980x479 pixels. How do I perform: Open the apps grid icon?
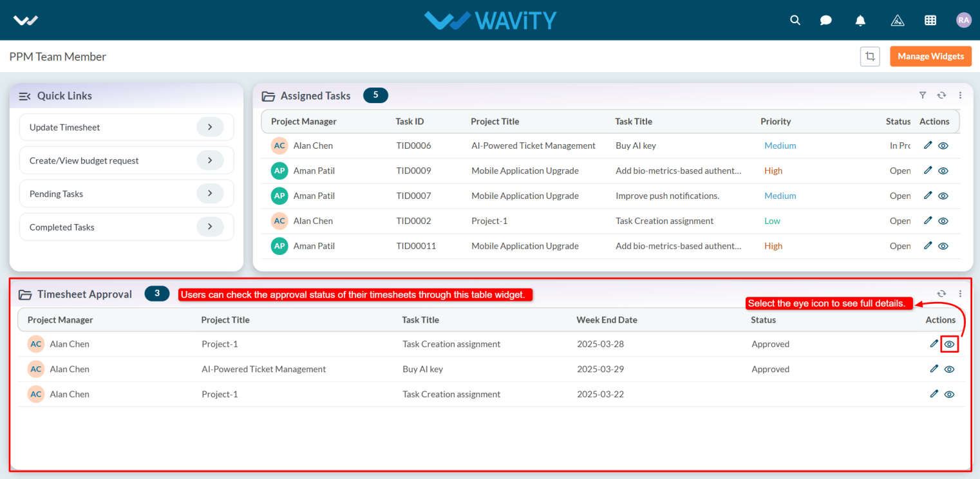pos(930,20)
